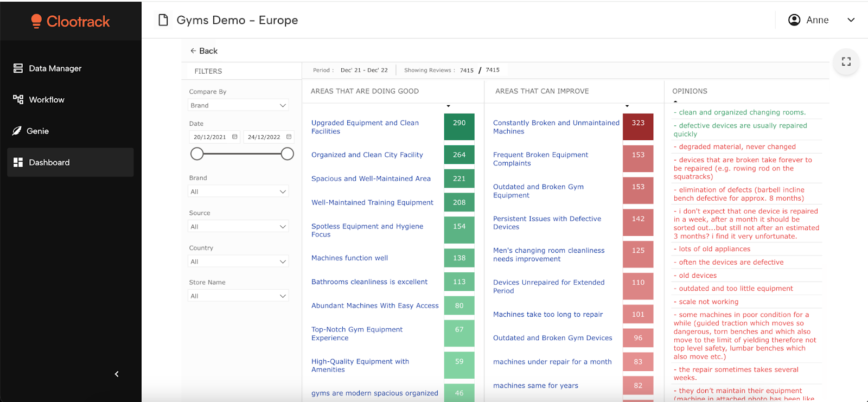Screen dimensions: 868x402
Task: Click the Anne user avatar icon
Action: pyautogui.click(x=794, y=20)
